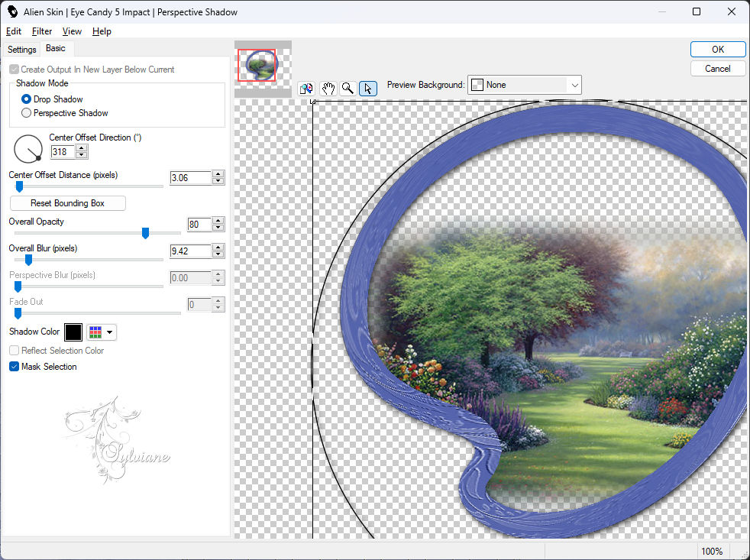Viewport: 750px width, 560px height.
Task: Increase Center Offset Direction with up arrow
Action: click(82, 148)
